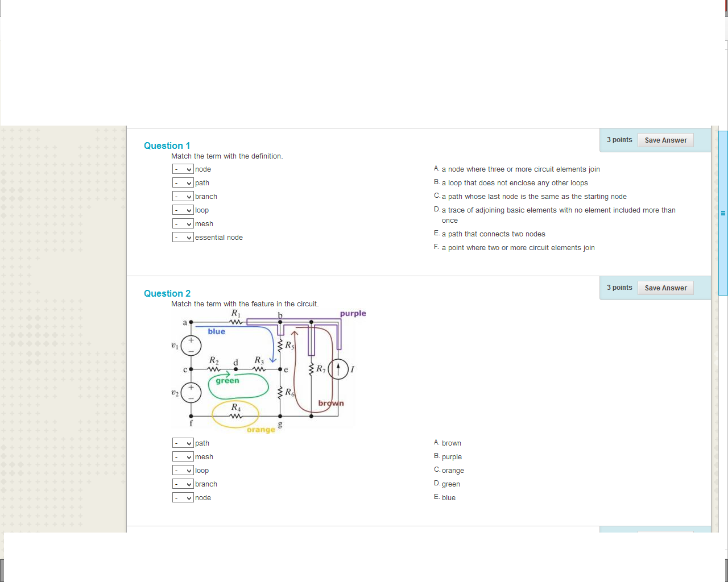Click answer choice A, brown, in Question 2
This screenshot has height=582, width=728.
pyautogui.click(x=453, y=443)
